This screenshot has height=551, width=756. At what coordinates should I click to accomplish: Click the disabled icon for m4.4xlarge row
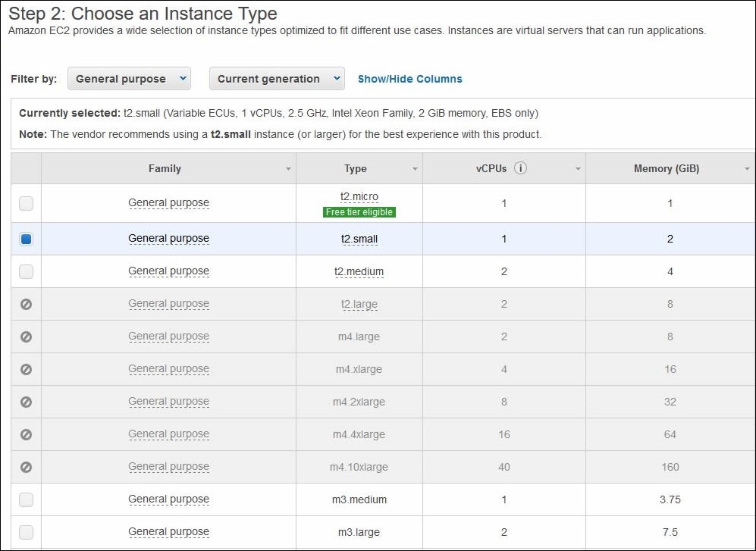(26, 434)
